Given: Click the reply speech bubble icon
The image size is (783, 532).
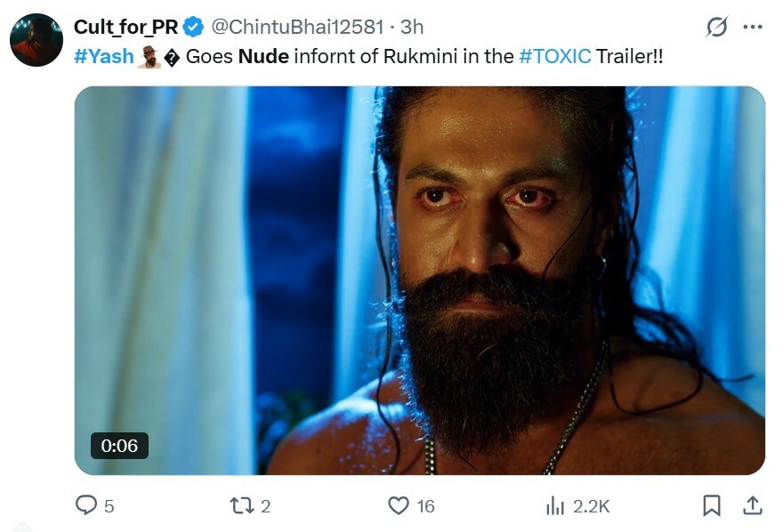Looking at the screenshot, I should [x=86, y=505].
